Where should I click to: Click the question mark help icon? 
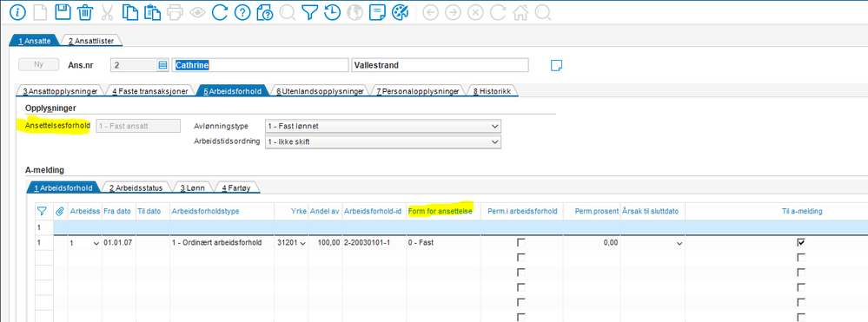point(242,12)
